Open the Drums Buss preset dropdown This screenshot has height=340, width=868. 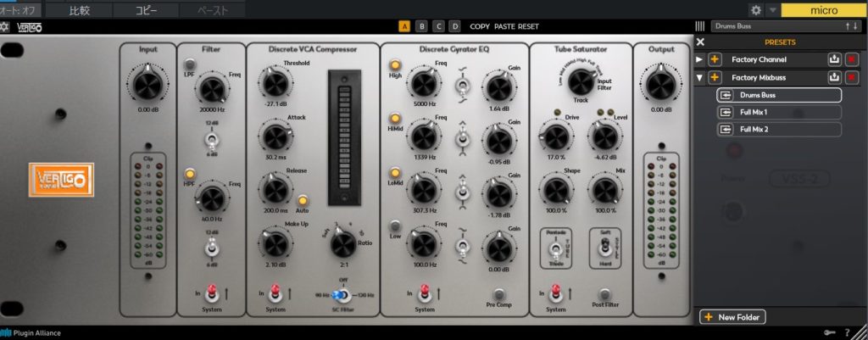(x=784, y=26)
